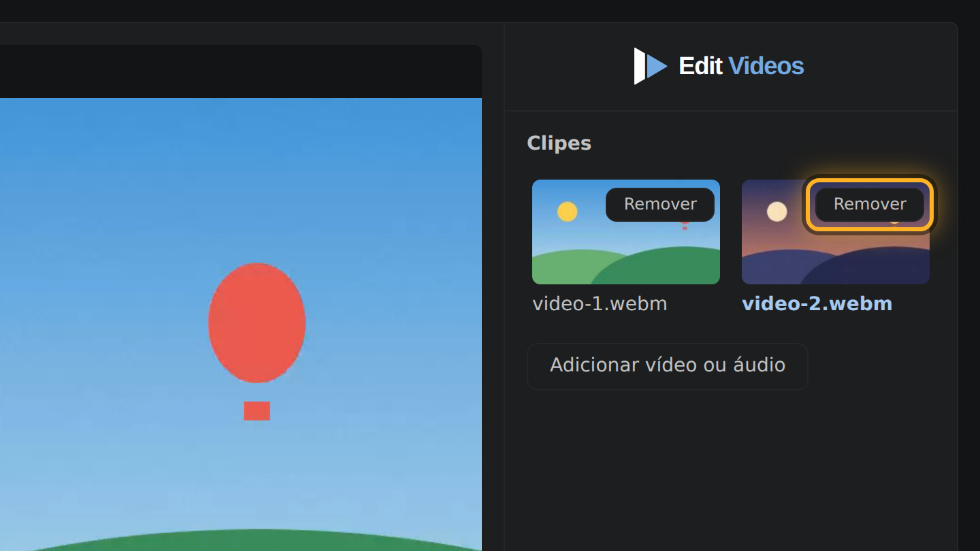Click the video-1.webm file name
The image size is (980, 551).
[600, 303]
